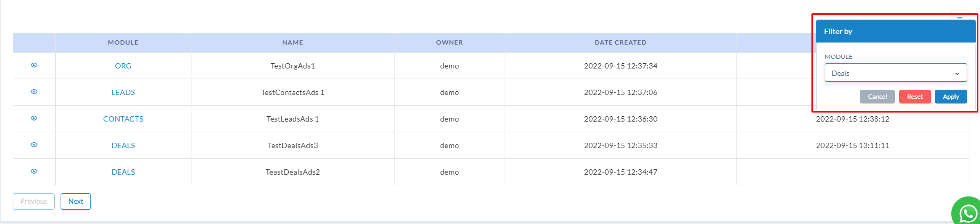The width and height of the screenshot is (980, 224).
Task: Click the OWNER column header
Action: tap(449, 42)
